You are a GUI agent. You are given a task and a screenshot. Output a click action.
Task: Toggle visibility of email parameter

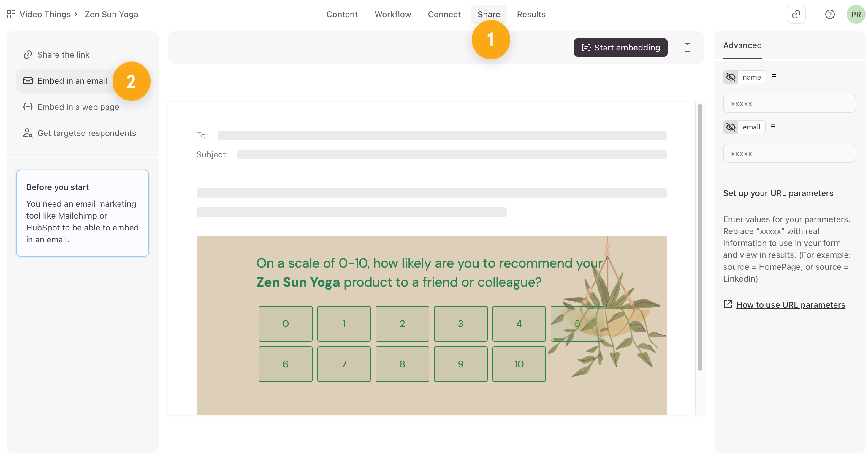731,127
